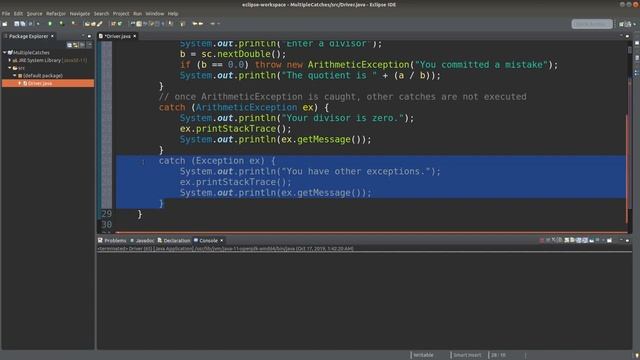Close the Driver.java editor tab

(x=135, y=36)
